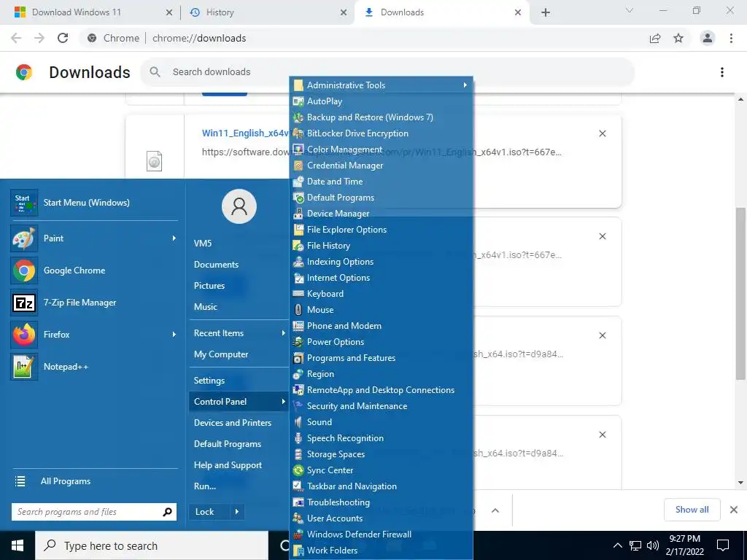Open My Computer menu entry
This screenshot has width=747, height=560.
(x=221, y=355)
